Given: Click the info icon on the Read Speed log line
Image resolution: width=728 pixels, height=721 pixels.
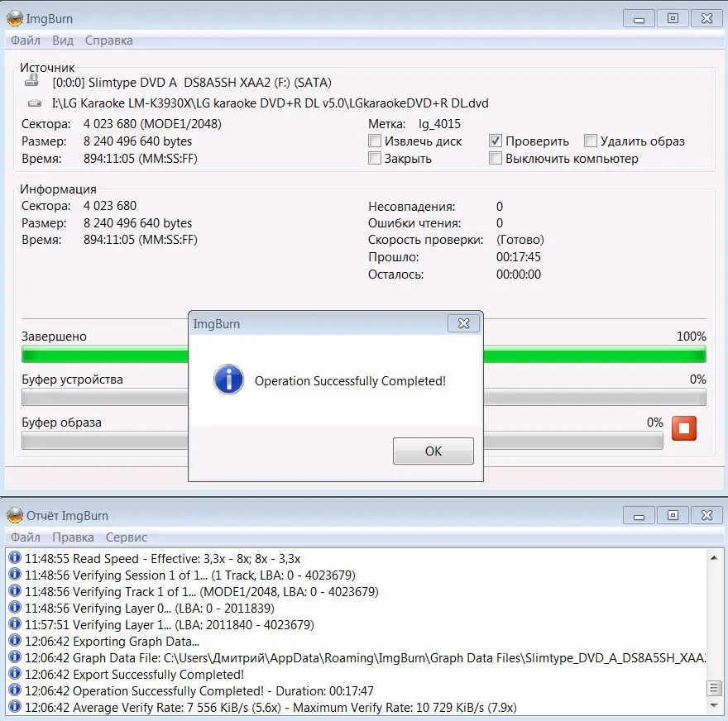Looking at the screenshot, I should click(15, 557).
